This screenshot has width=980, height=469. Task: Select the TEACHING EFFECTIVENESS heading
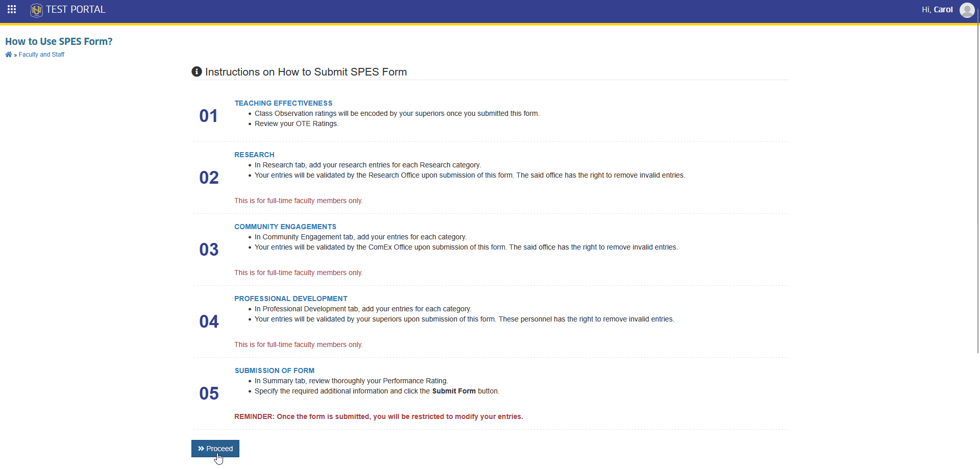283,103
